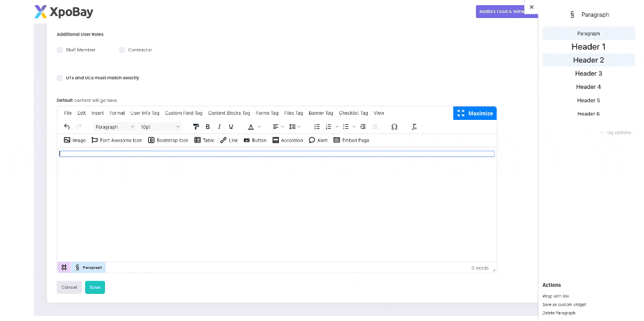This screenshot has width=644, height=321.
Task: Toggle bold formatting in editor toolbar
Action: [x=207, y=127]
